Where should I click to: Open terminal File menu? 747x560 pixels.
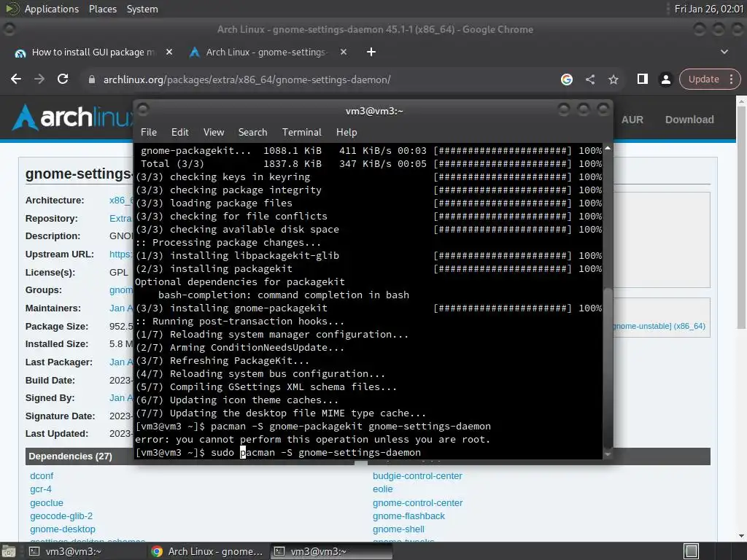[149, 132]
